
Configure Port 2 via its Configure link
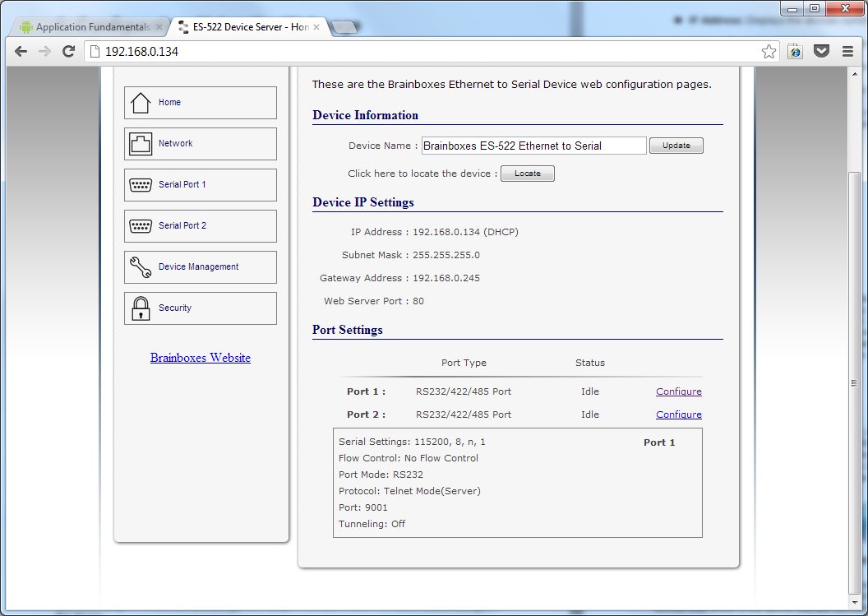678,414
